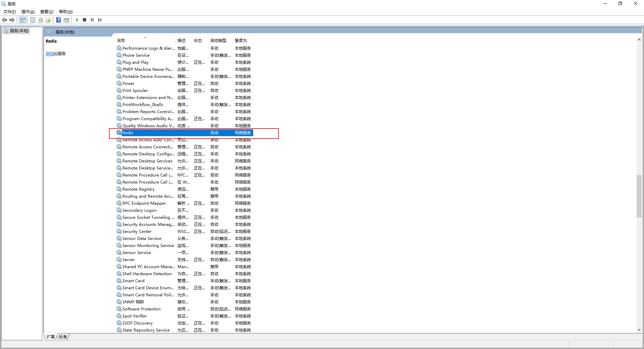Start the service with the green play icon

77,20
